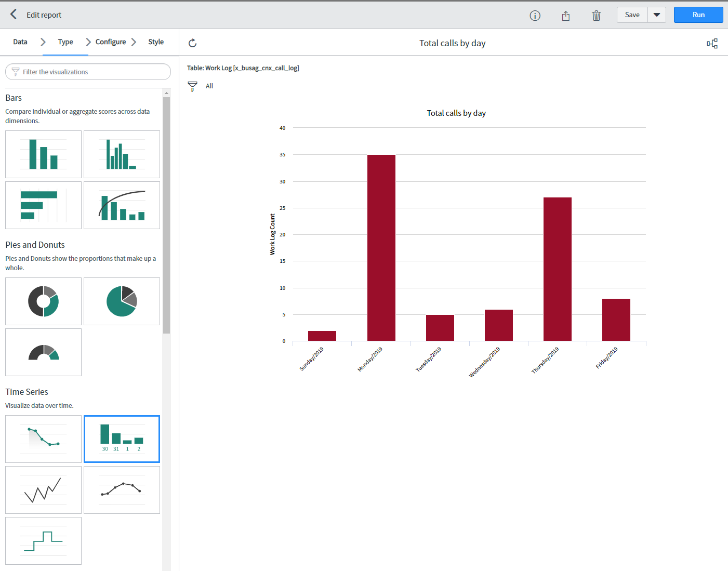
Task: Go to the Style tab
Action: pyautogui.click(x=156, y=42)
